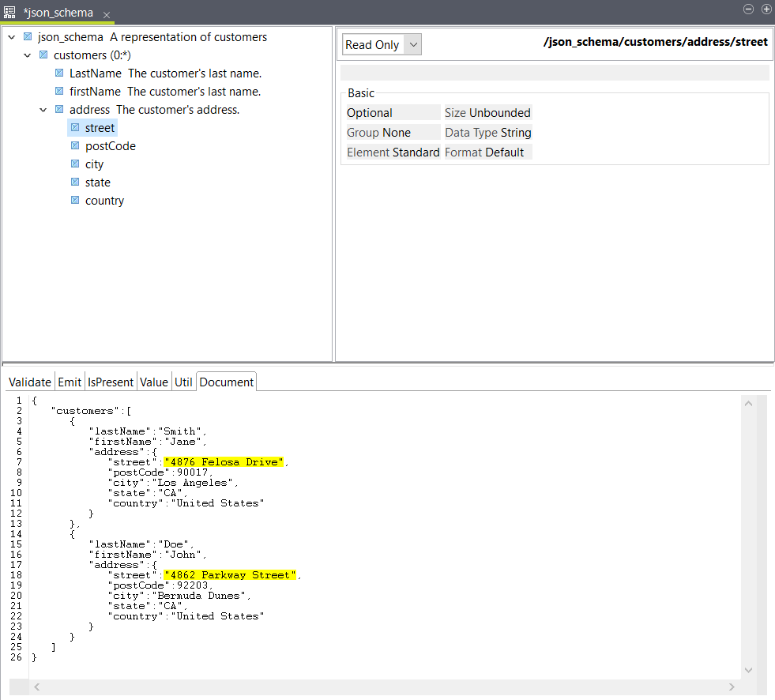Click the schema icon on the json_schema tab
Image resolution: width=775 pixels, height=700 pixels.
tap(9, 12)
